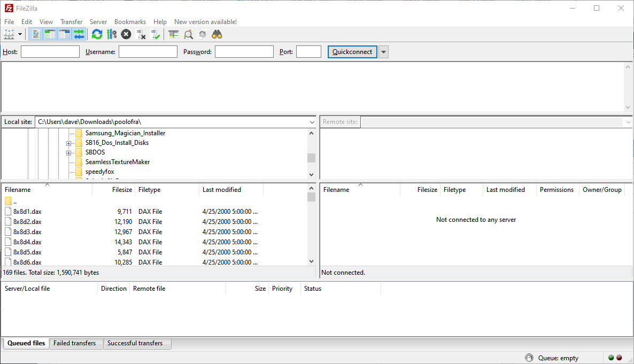
Task: Disconnect from the current server
Action: [x=141, y=34]
